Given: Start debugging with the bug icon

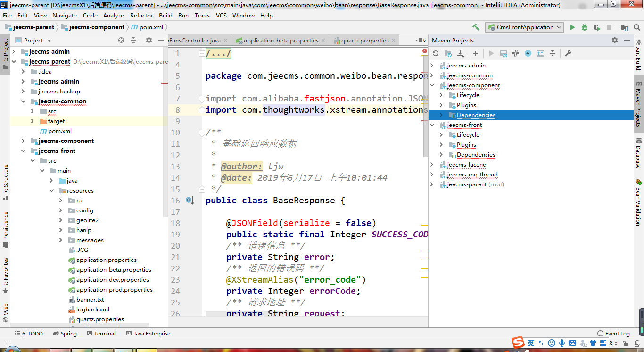Looking at the screenshot, I should coord(585,27).
